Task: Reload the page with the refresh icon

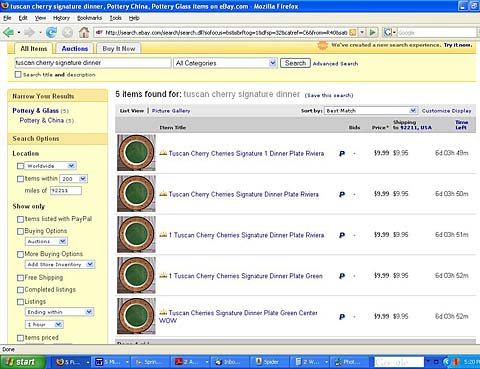Action: point(51,32)
